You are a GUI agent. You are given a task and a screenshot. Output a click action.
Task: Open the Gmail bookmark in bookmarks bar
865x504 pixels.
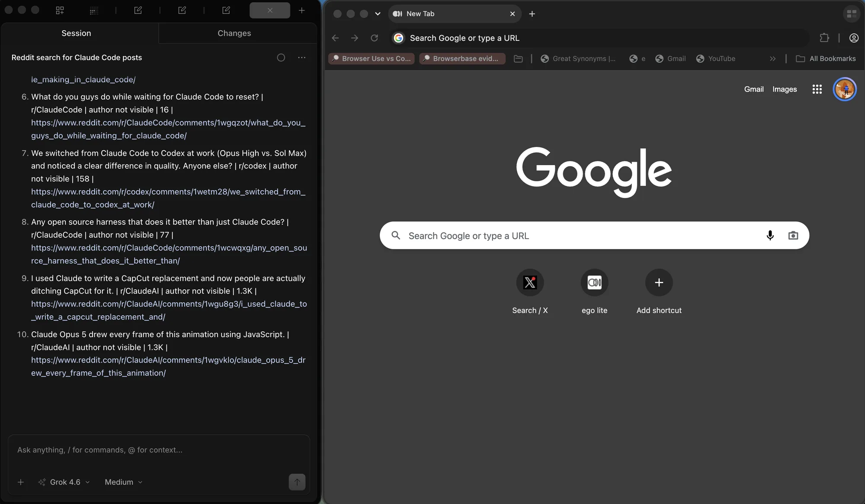[x=670, y=58]
